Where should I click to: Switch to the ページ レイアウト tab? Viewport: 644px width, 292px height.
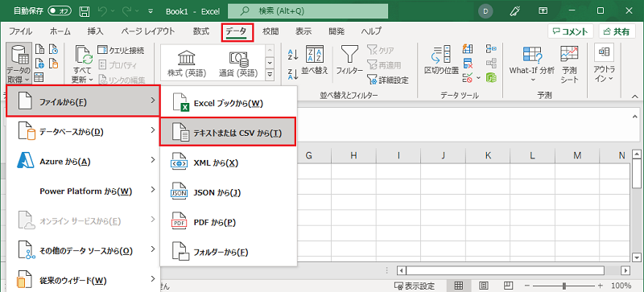148,31
